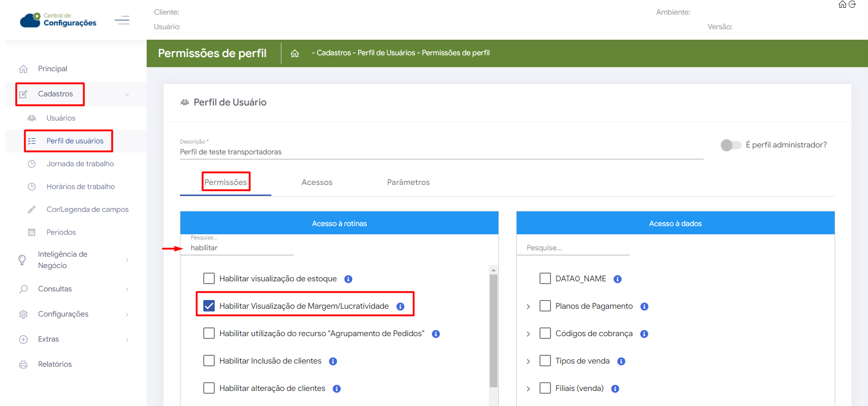Open info icon for Habilitar visualização de estoque
Image resolution: width=868 pixels, height=406 pixels.
348,279
